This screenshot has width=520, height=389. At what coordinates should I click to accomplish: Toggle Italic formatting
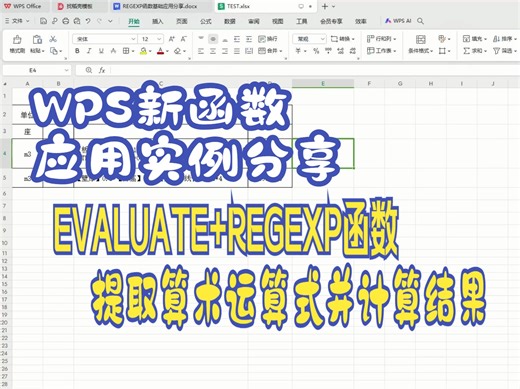[89, 51]
